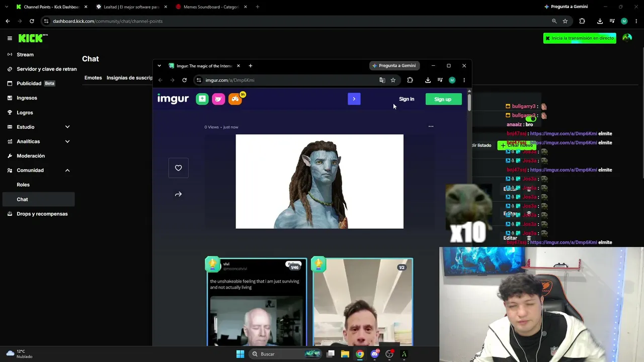The image size is (644, 362).
Task: Close the Imgur browser tab
Action: [238, 66]
